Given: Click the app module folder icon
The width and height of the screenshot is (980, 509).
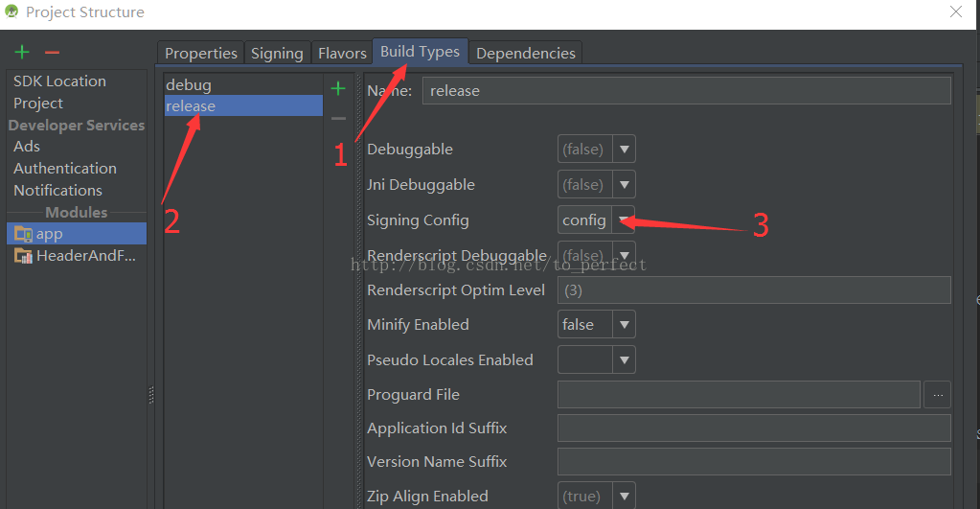Looking at the screenshot, I should point(23,234).
